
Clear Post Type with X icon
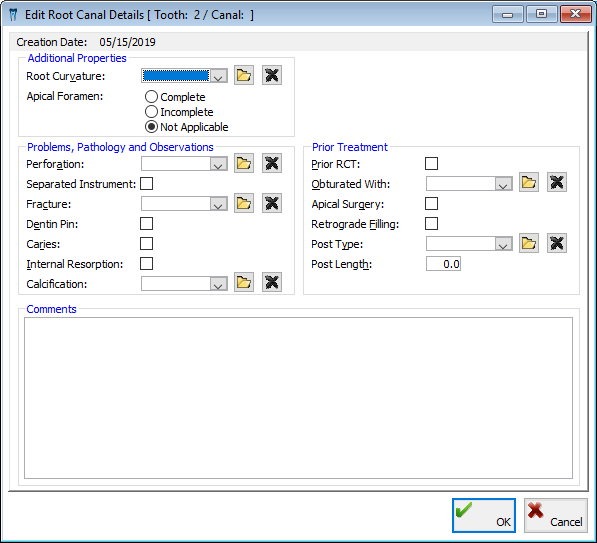pyautogui.click(x=557, y=243)
